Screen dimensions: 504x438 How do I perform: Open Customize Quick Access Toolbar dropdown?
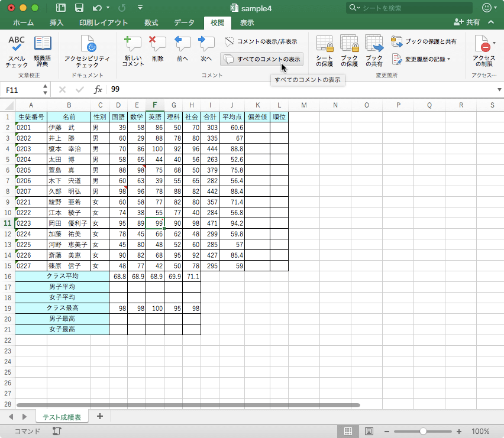140,8
